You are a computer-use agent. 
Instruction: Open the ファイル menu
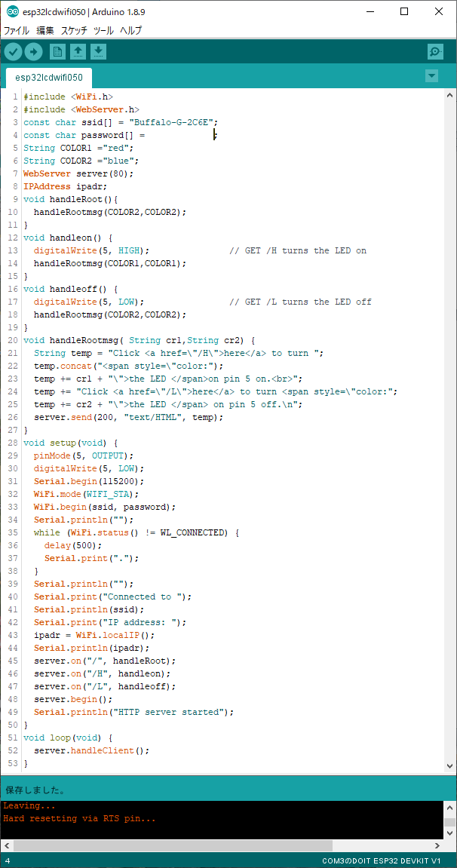coord(17,31)
